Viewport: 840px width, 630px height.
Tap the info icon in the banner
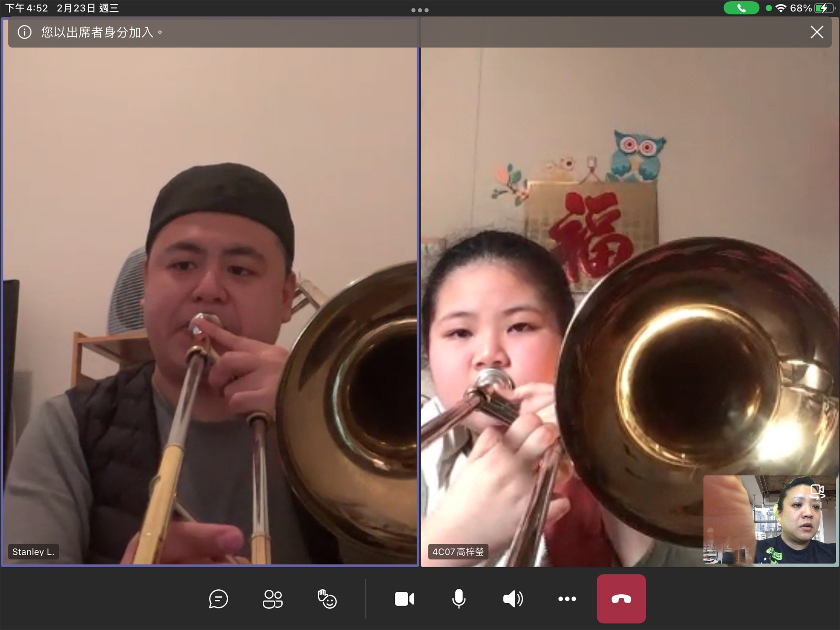[25, 32]
